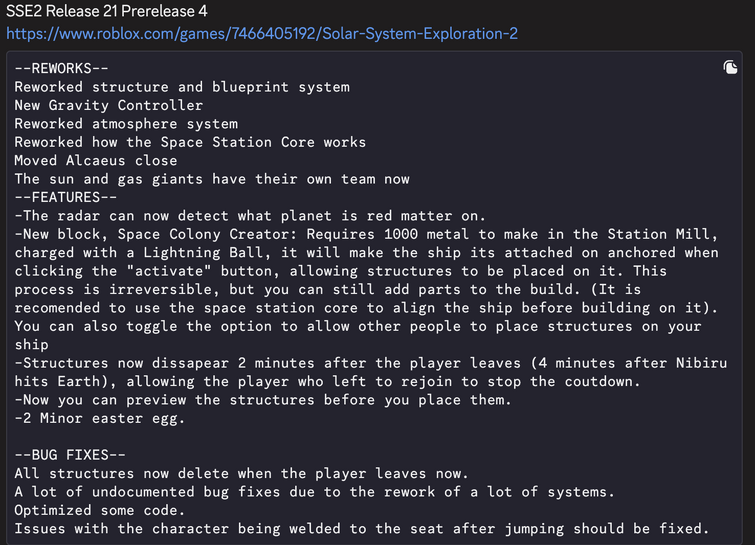Click the Space Station Core works line
The height and width of the screenshot is (545, 755).
(x=190, y=142)
